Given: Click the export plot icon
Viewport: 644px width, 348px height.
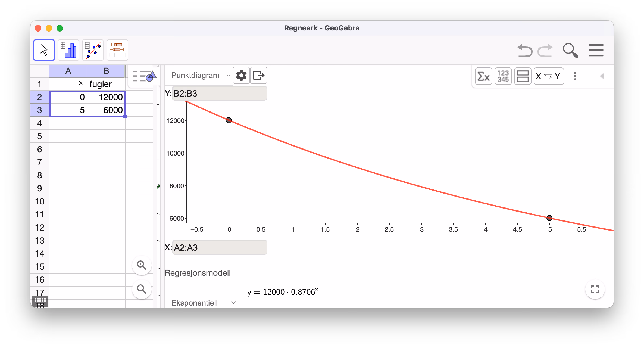Looking at the screenshot, I should (258, 75).
